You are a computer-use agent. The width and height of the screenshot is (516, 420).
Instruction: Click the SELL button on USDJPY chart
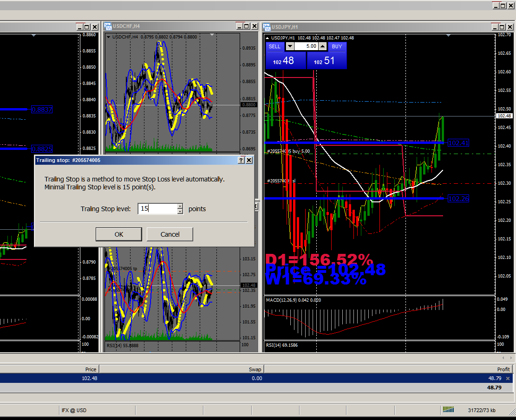click(274, 46)
